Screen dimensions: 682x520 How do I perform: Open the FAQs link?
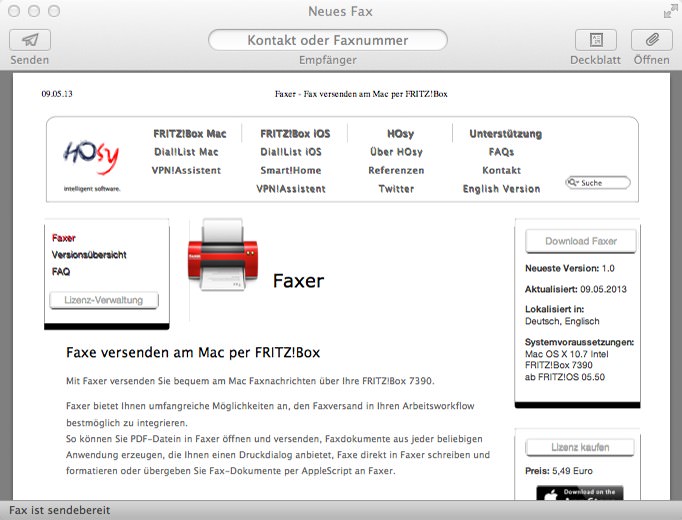(501, 152)
